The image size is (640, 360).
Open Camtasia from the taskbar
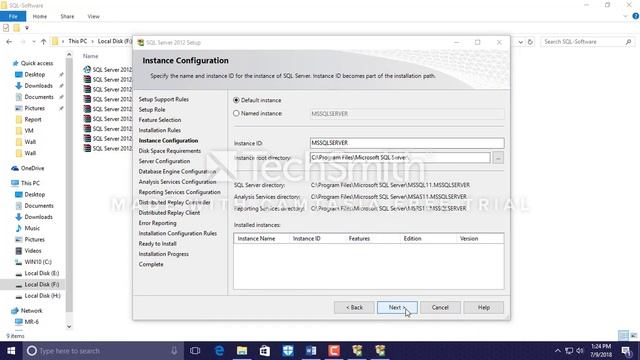[334, 351]
